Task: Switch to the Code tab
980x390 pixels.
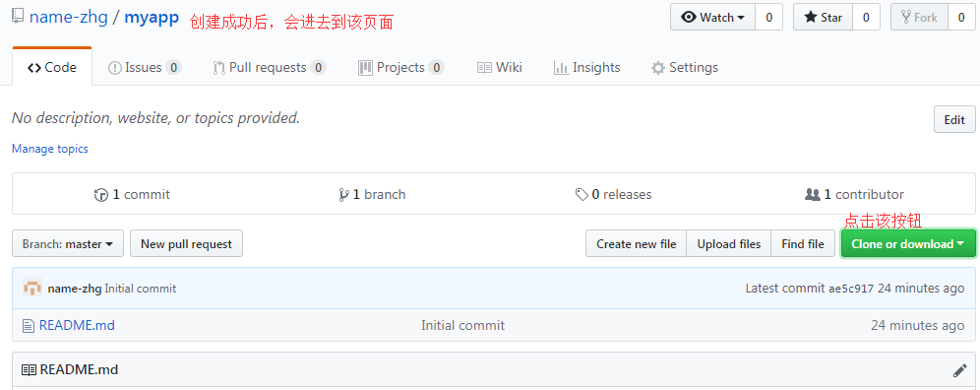Action: coord(52,67)
